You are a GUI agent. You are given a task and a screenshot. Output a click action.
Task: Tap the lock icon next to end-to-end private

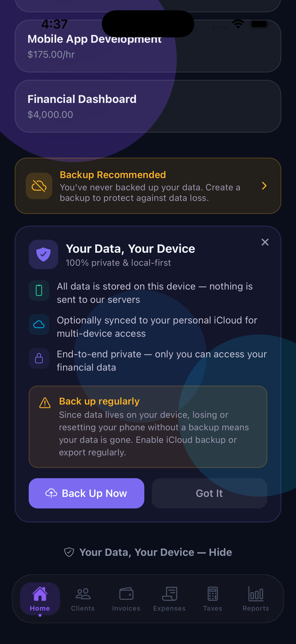[x=39, y=358]
